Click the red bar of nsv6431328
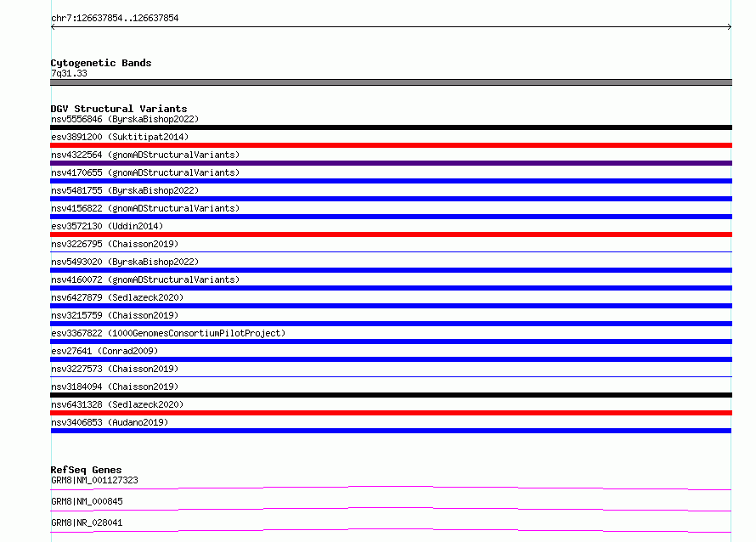The image size is (756, 542). pos(391,413)
